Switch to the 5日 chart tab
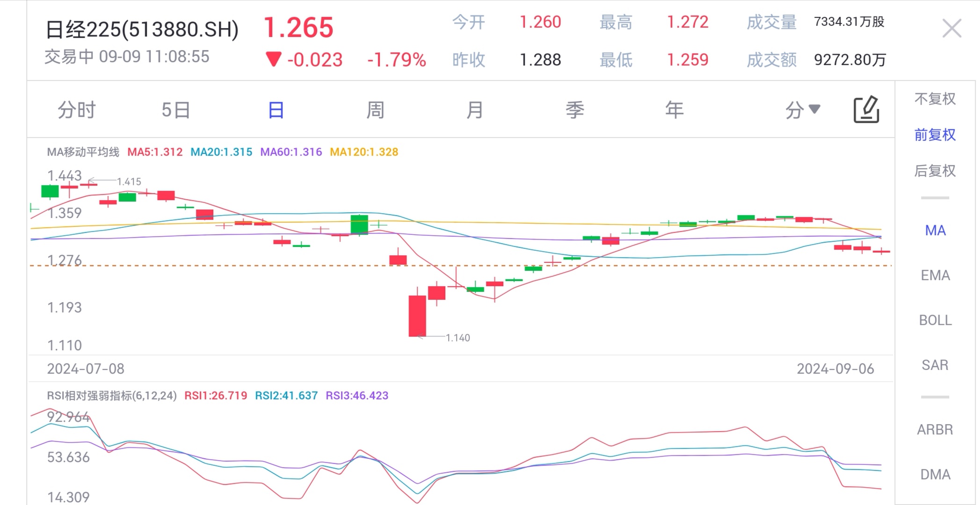This screenshot has height=505, width=980. 176,110
